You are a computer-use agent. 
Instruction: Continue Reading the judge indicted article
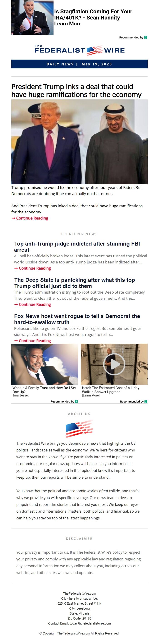click(33, 268)
